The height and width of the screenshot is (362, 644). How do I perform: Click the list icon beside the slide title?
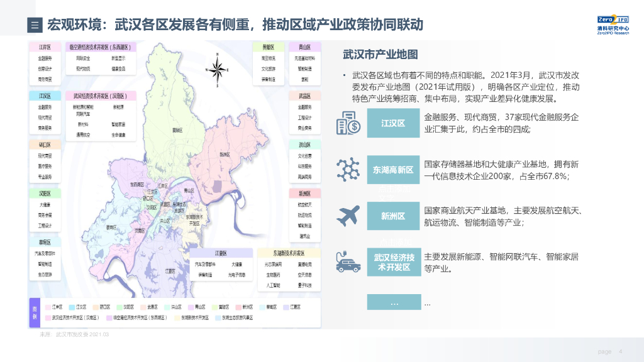point(35,25)
